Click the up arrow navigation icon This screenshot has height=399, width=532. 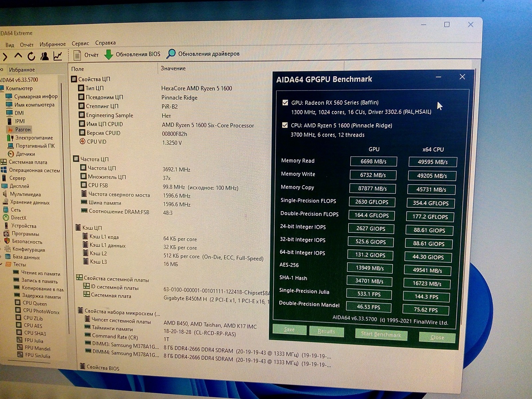(18, 56)
